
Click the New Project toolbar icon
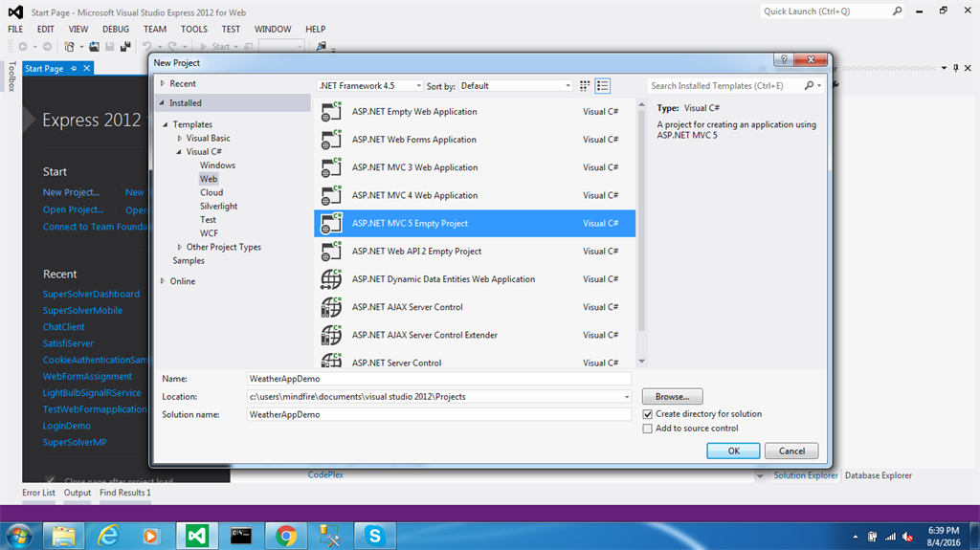tap(69, 46)
